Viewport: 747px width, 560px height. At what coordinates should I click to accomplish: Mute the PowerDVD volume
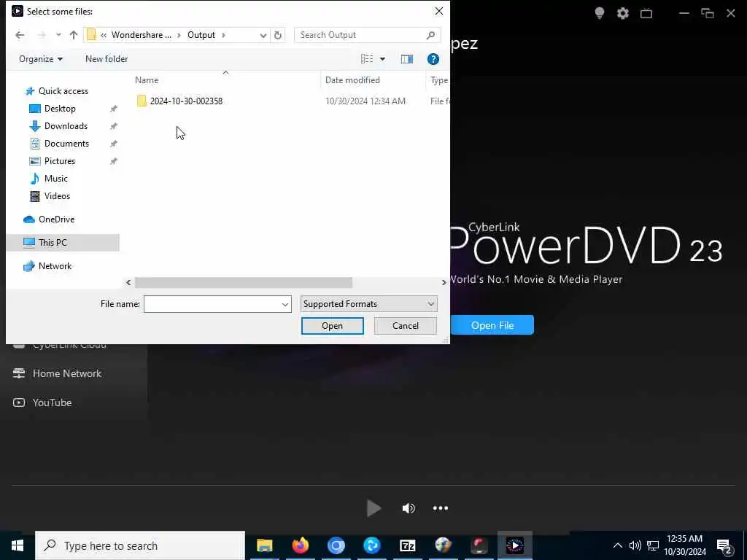(x=409, y=508)
